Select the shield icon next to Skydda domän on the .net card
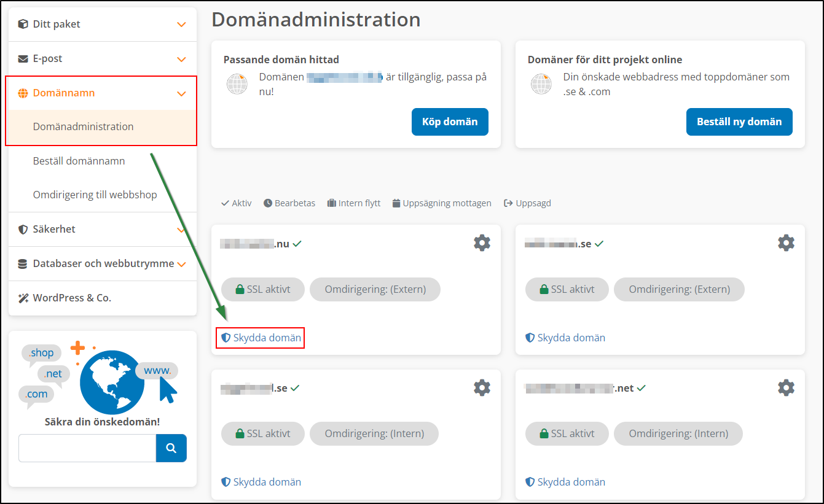Viewport: 824px width, 504px height. point(530,481)
